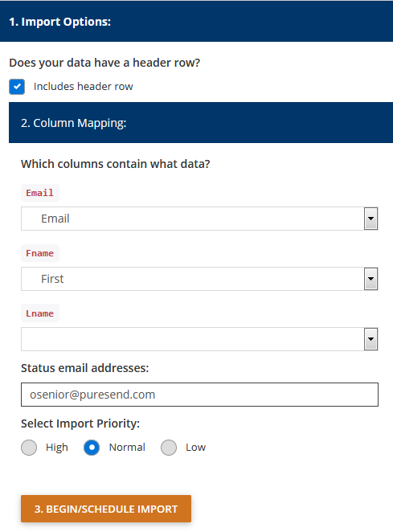393x532 pixels.
Task: Uncheck the Includes header row checkbox
Action: point(17,87)
